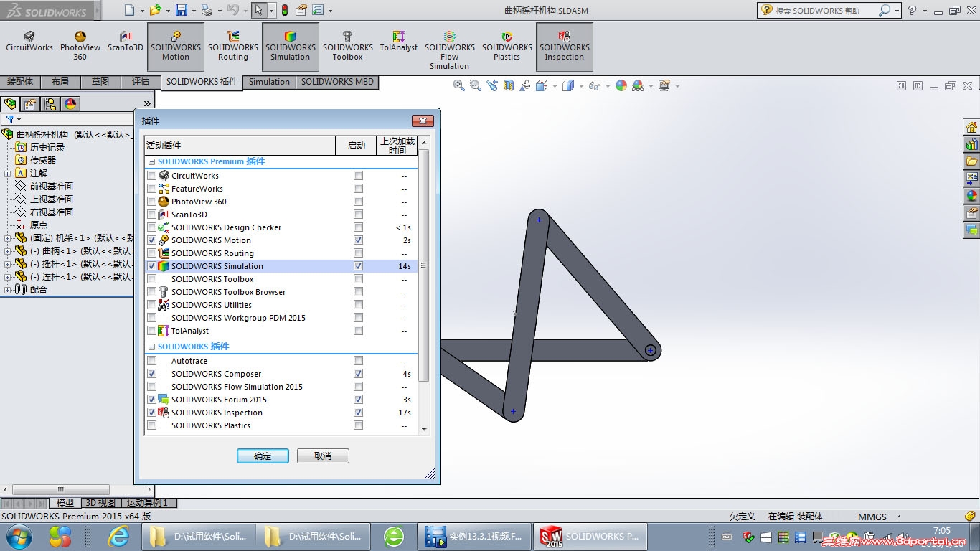Viewport: 980px width, 551px height.
Task: Open the File Explorer task pane icon
Action: point(972,162)
